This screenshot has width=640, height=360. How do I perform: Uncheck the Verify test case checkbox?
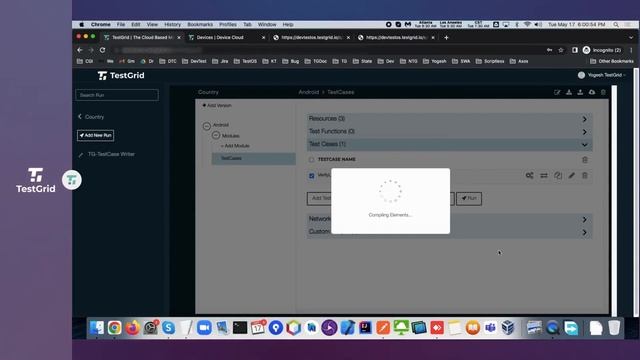click(x=311, y=176)
